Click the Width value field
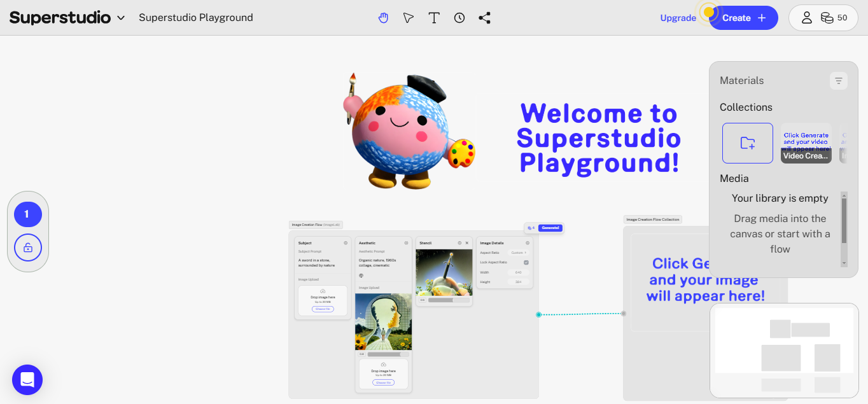The image size is (868, 404). point(518,272)
